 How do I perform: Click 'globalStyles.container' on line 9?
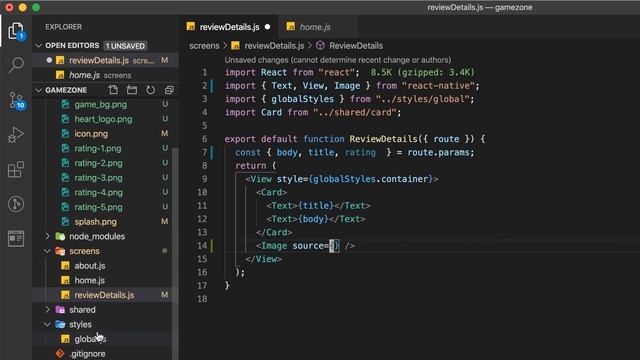[x=371, y=179]
